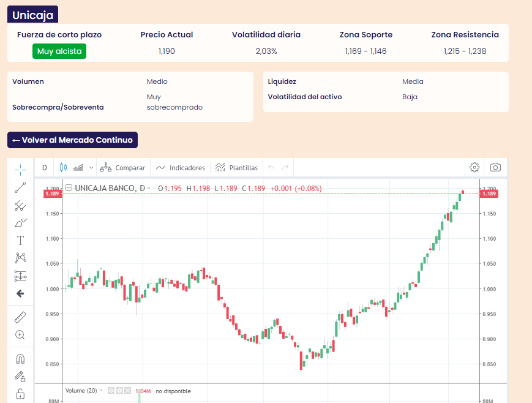Expand the Volume (20) dropdown arrow
Screen dimensions: 532x403
pos(101,391)
